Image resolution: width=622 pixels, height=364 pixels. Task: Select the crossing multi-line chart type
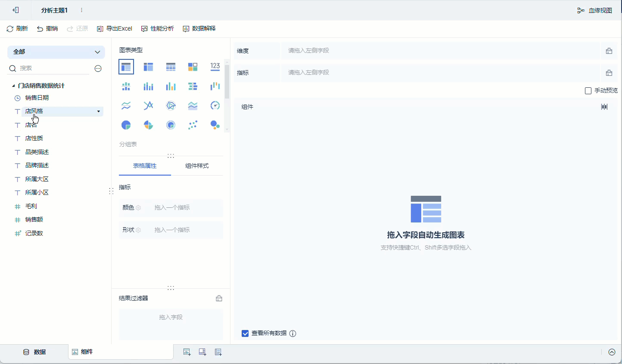(x=148, y=105)
